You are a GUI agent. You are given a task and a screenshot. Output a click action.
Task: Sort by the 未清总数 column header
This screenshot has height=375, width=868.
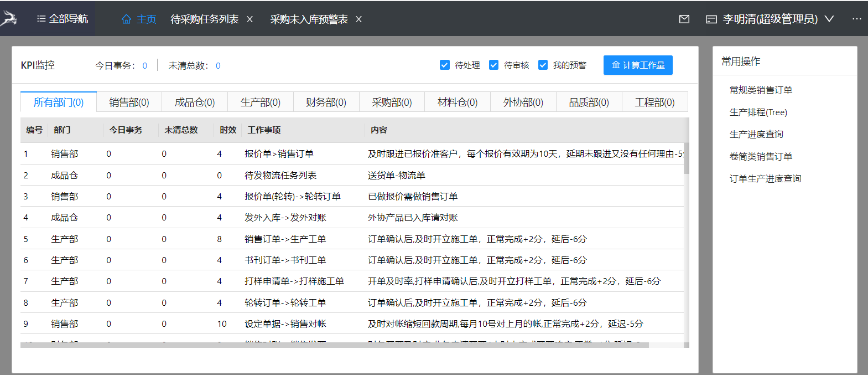181,130
